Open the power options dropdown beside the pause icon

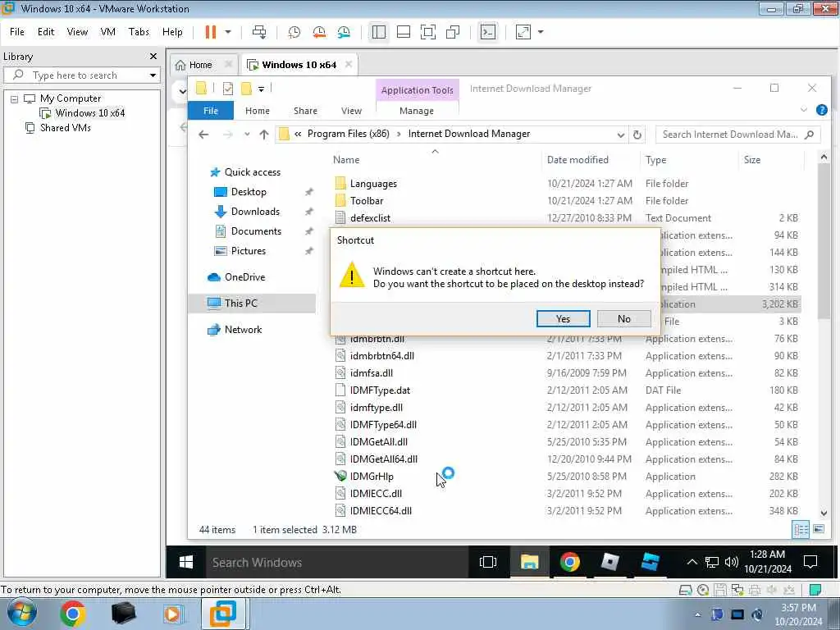pyautogui.click(x=228, y=32)
